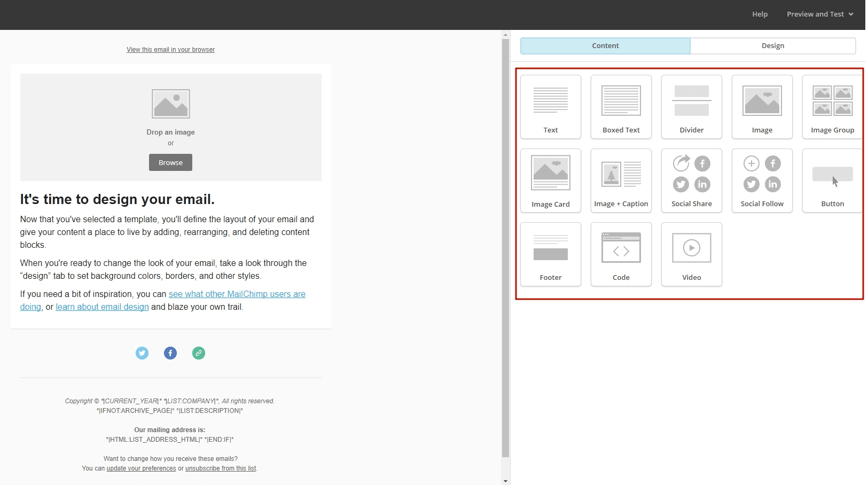The image size is (868, 485).
Task: Select the Image Group block
Action: pos(832,107)
